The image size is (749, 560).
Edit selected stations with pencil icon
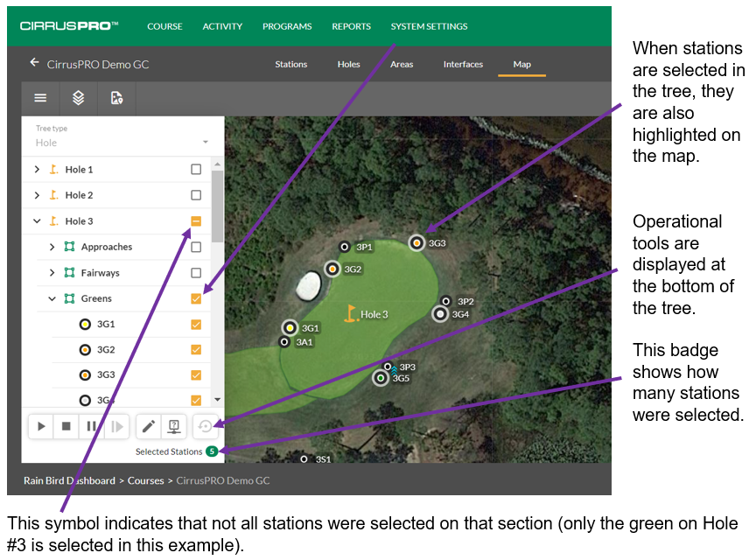pos(149,426)
